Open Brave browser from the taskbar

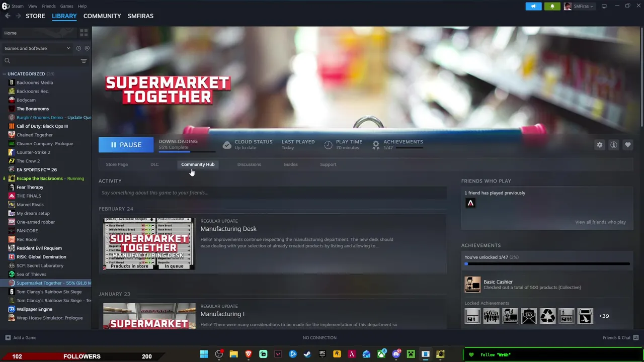pyautogui.click(x=248, y=354)
